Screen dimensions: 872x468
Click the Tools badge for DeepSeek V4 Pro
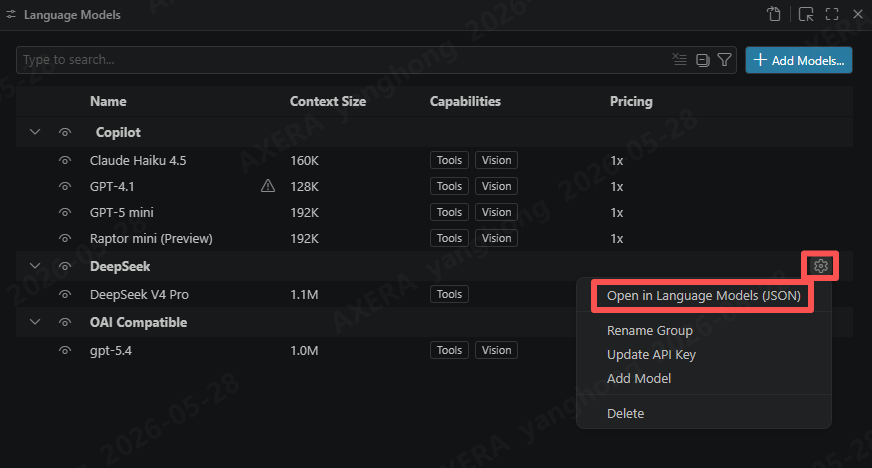(x=449, y=294)
